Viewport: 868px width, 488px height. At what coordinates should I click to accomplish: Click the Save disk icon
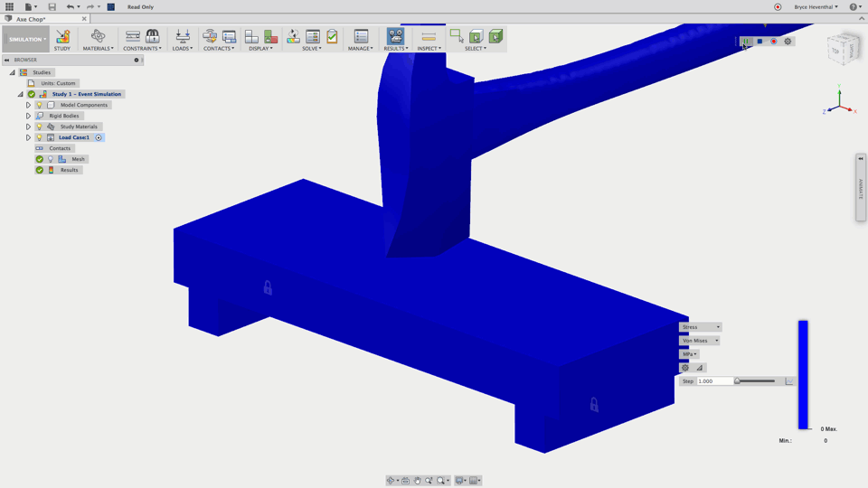[x=52, y=6]
